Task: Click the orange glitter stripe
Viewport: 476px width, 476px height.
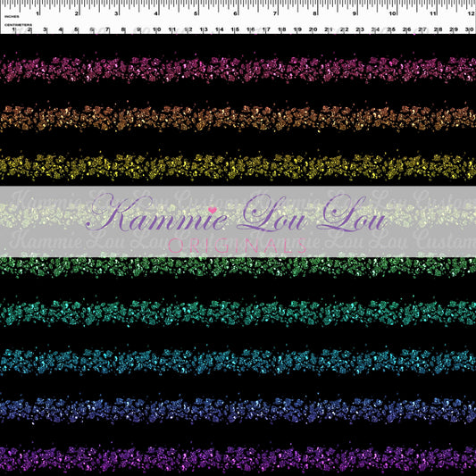Action: click(238, 119)
